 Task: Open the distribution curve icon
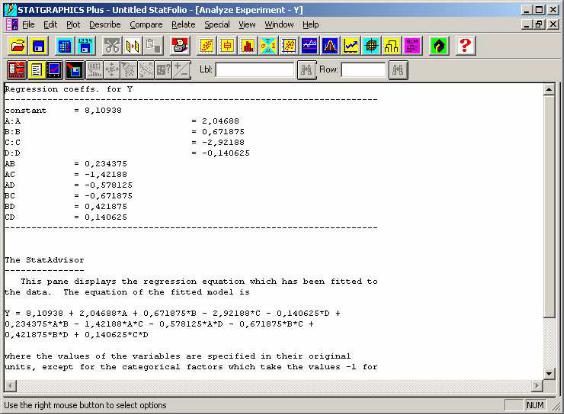(330, 46)
